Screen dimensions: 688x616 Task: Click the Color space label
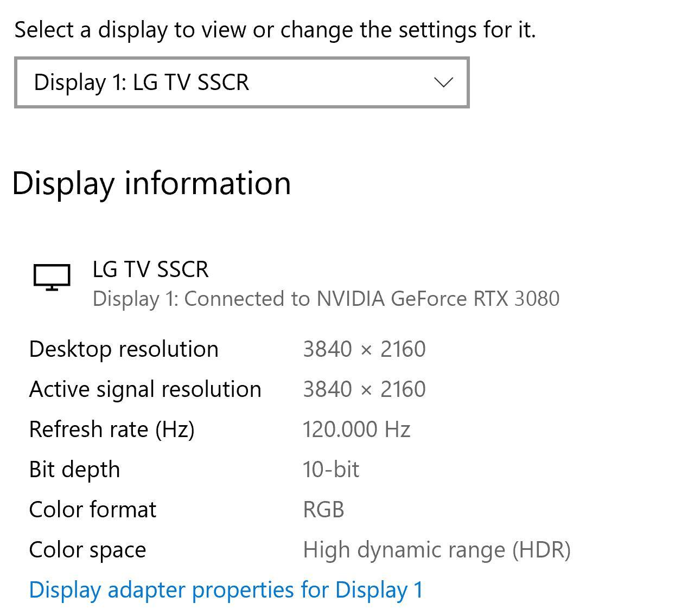click(87, 550)
